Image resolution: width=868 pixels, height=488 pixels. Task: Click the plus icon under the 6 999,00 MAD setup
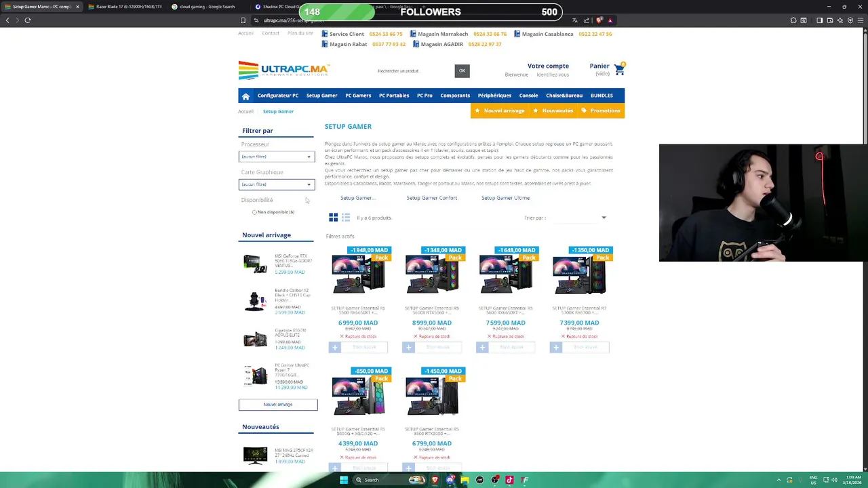point(334,347)
